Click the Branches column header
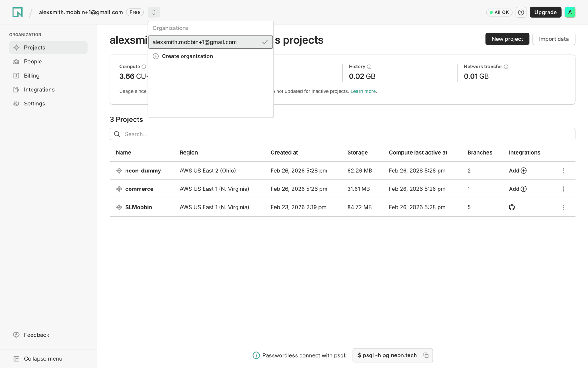The image size is (588, 368). [x=480, y=152]
